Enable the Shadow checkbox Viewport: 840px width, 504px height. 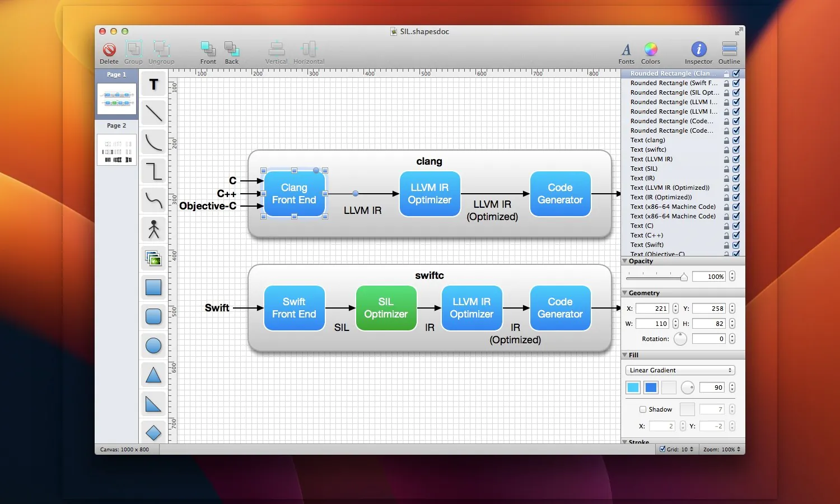coord(643,409)
